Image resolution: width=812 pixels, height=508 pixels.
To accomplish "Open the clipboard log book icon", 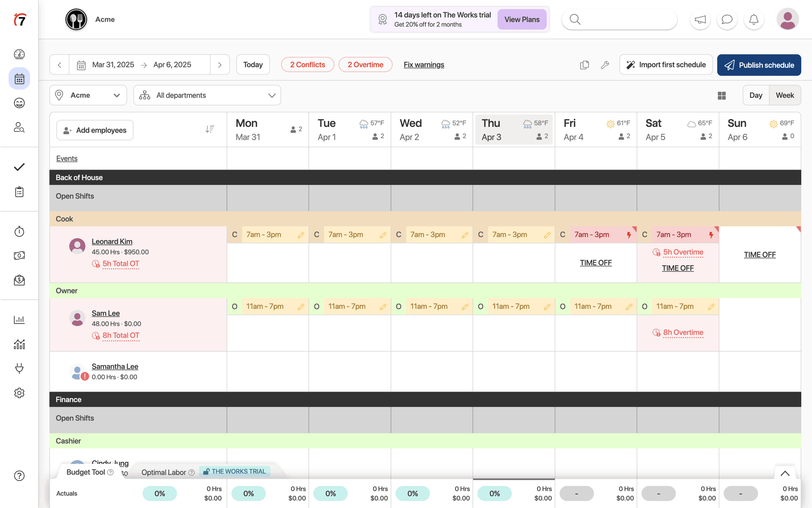I will pos(19,192).
